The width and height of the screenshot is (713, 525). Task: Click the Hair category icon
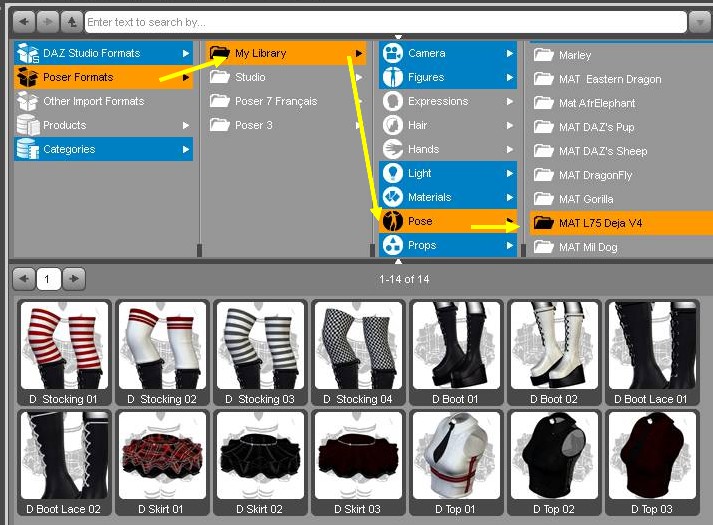tap(392, 125)
